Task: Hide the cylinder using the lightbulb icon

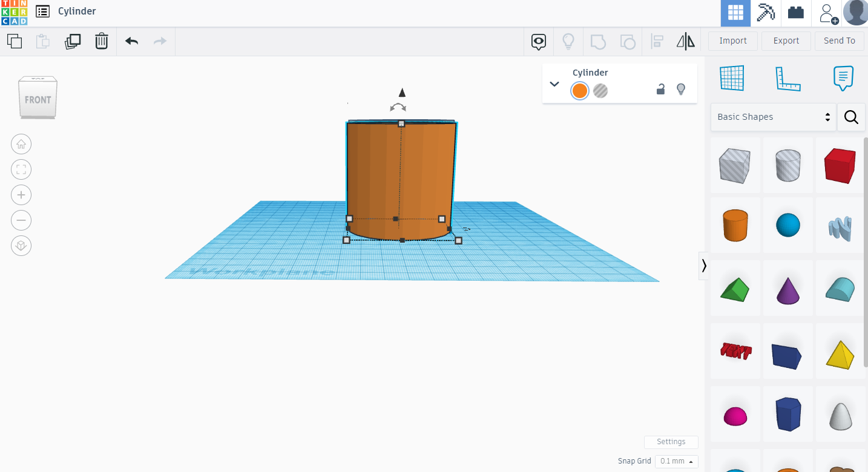Action: [x=681, y=89]
